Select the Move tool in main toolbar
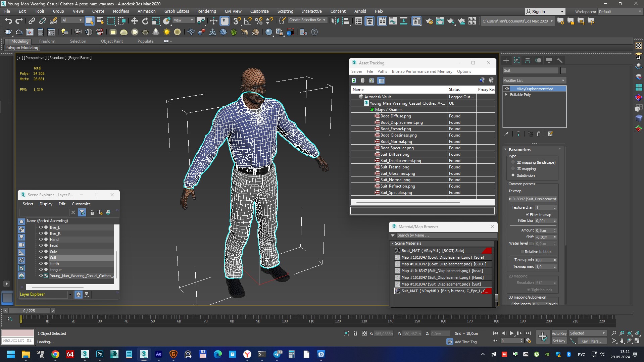644x362 pixels. (x=134, y=21)
